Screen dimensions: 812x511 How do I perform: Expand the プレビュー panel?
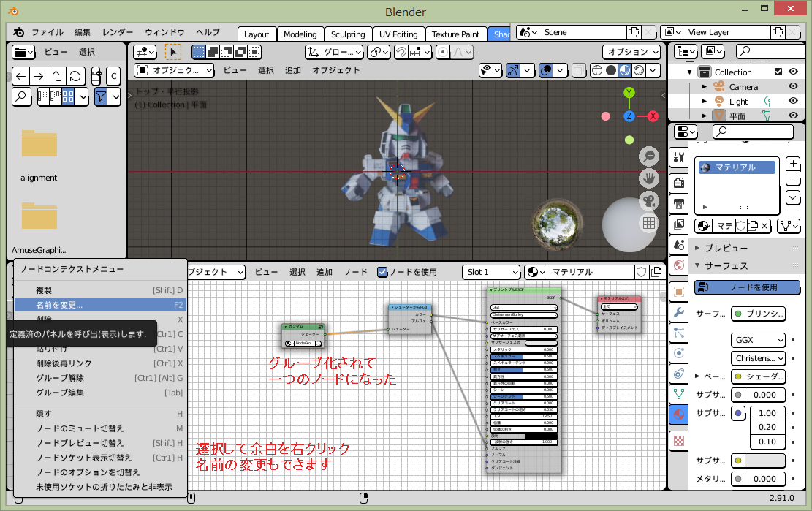[x=726, y=248]
